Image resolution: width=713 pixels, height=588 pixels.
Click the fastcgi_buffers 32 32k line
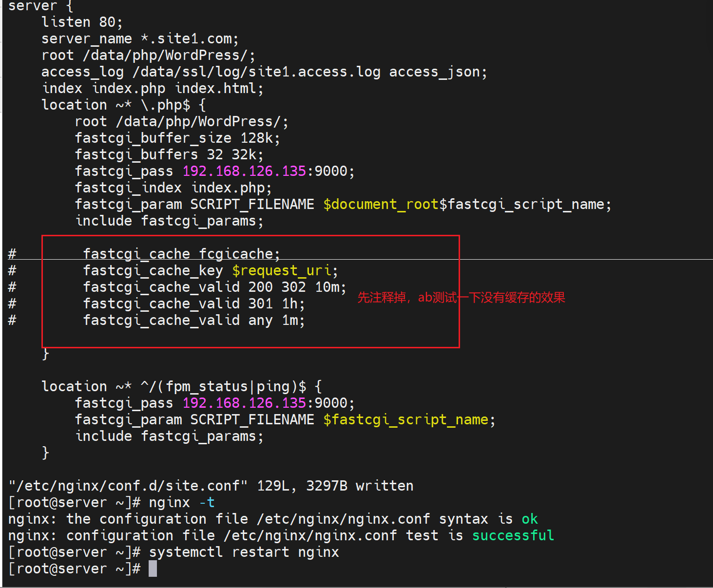click(x=169, y=154)
